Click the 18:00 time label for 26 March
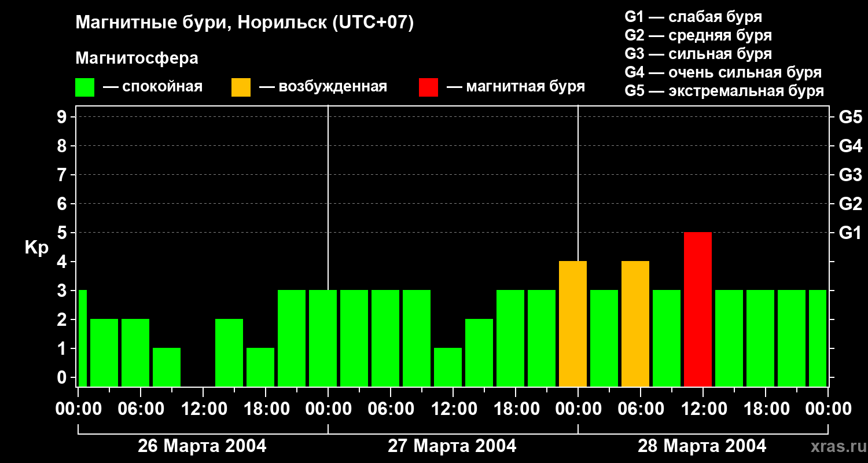Screen dimensions: 868x463 click(x=266, y=409)
